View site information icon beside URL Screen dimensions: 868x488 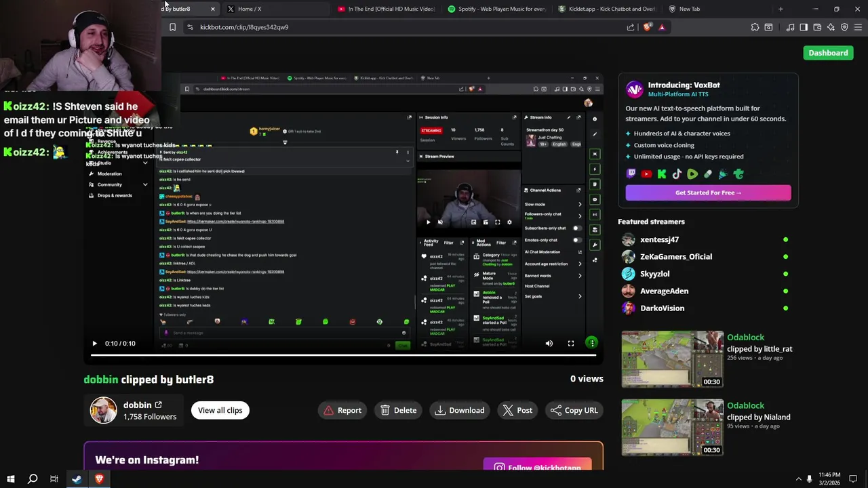190,27
